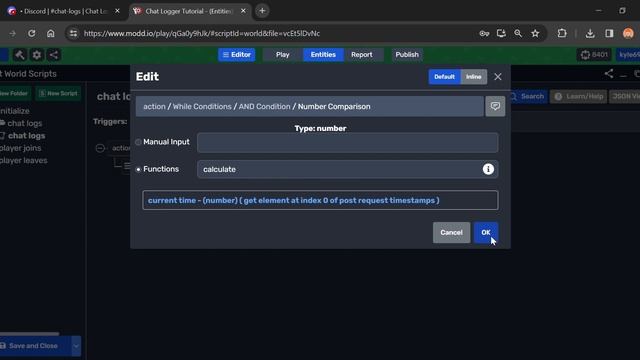Click the coin balance 8401
The height and width of the screenshot is (360, 640).
coord(594,55)
